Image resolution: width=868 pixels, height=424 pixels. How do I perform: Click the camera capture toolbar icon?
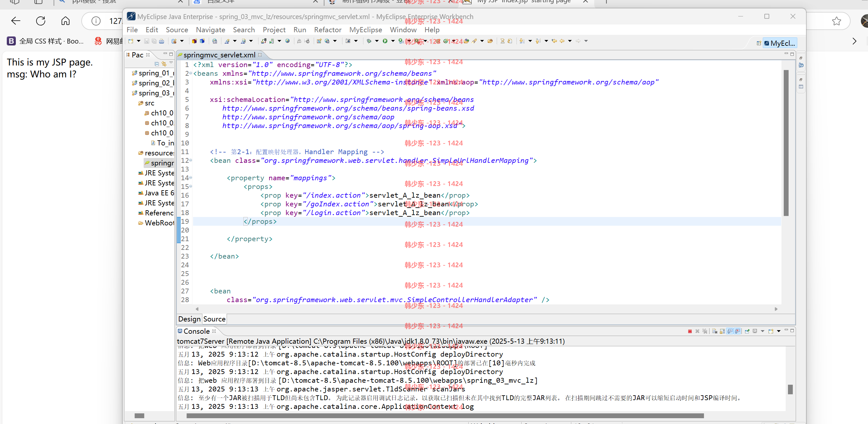pyautogui.click(x=348, y=41)
